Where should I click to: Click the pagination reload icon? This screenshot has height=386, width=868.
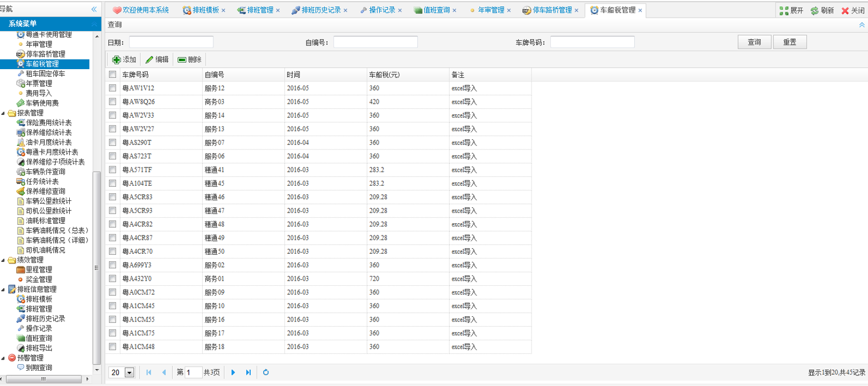(x=265, y=373)
